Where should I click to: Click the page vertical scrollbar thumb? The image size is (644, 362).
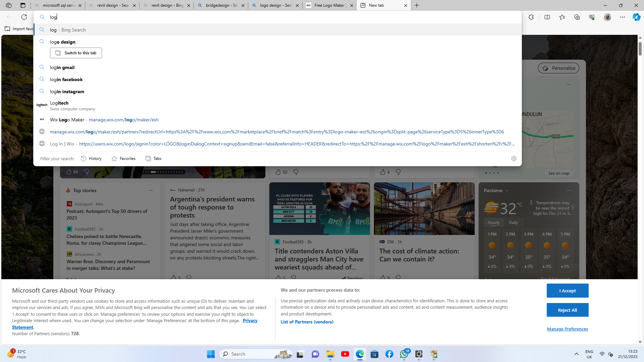click(640, 49)
